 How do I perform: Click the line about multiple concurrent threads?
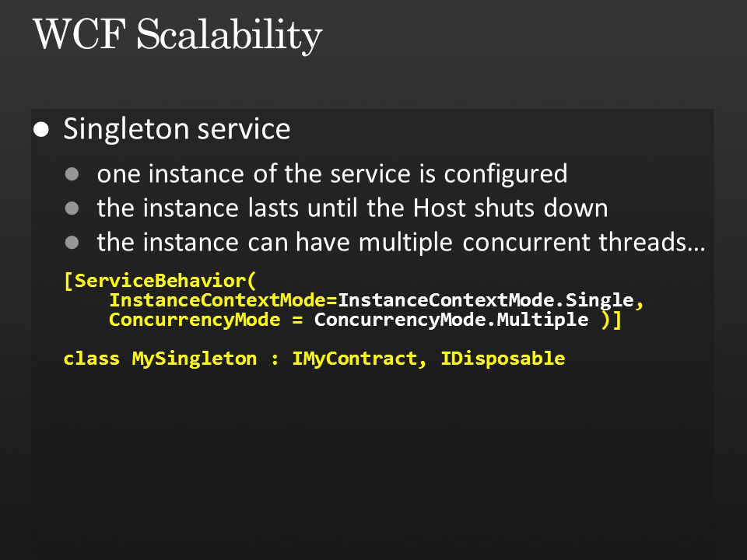click(x=401, y=243)
